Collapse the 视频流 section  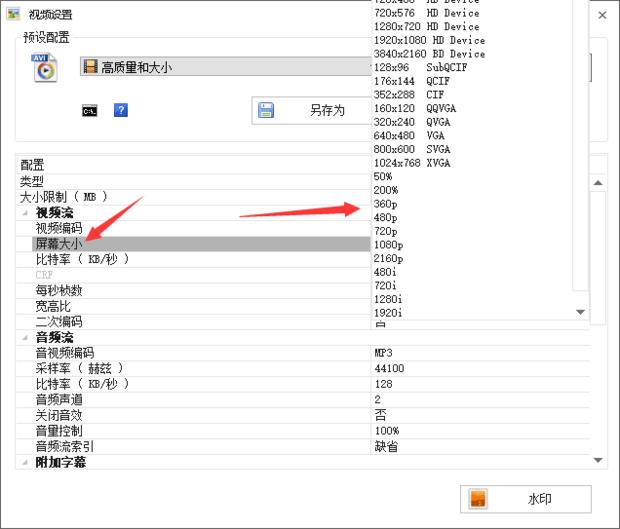coord(23,213)
